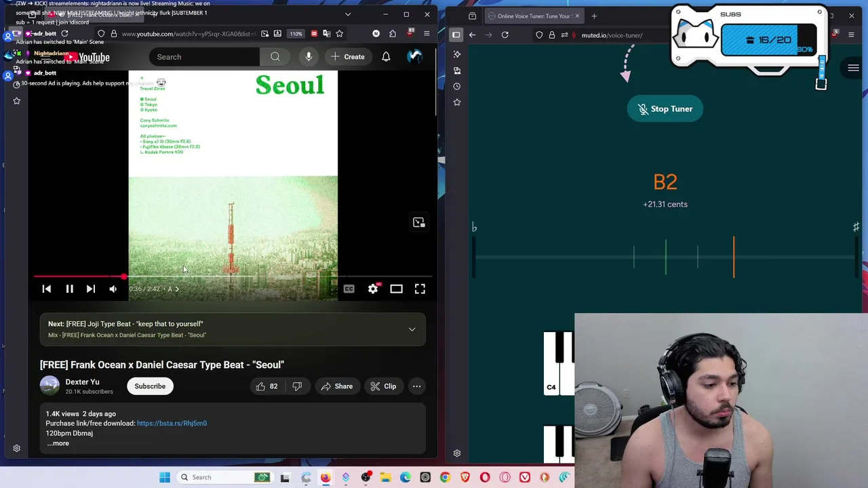Open tab list chevron in YouTube window

click(x=348, y=14)
